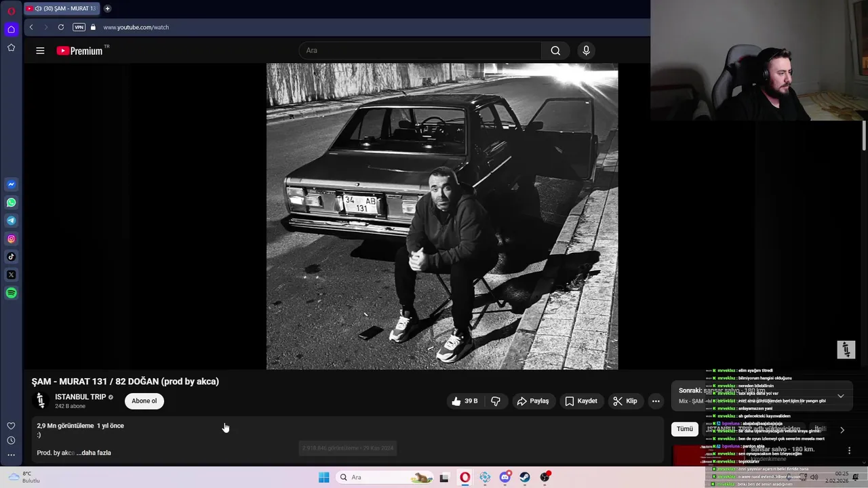Image resolution: width=868 pixels, height=488 pixels.
Task: Go forward with the browser forward arrow
Action: tap(45, 27)
